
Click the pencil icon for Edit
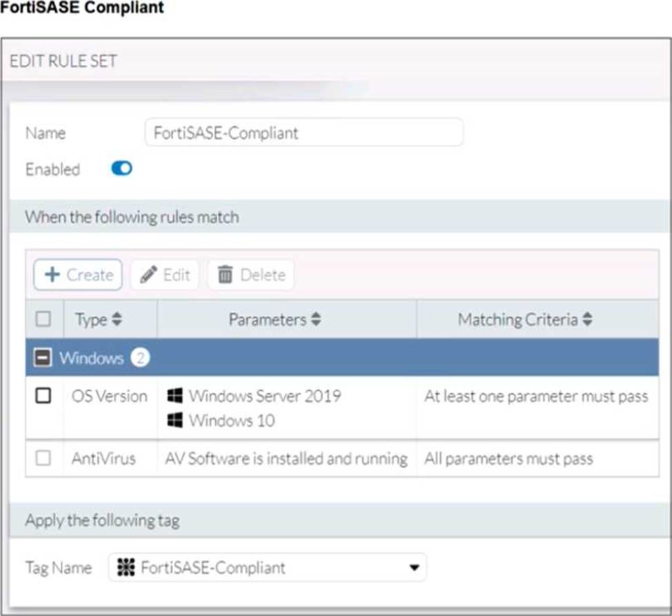[x=148, y=275]
